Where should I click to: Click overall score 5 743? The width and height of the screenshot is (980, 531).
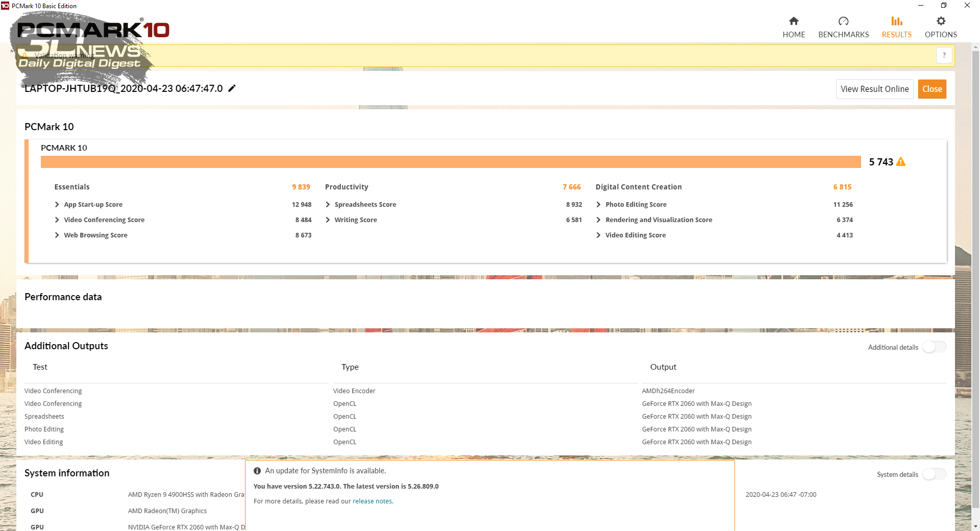pyautogui.click(x=881, y=162)
